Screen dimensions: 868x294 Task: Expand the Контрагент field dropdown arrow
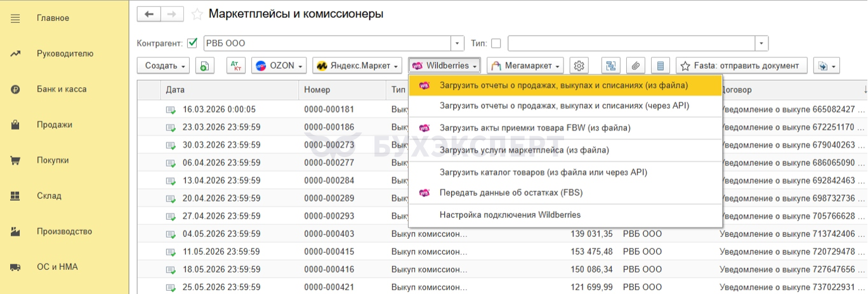[x=457, y=43]
